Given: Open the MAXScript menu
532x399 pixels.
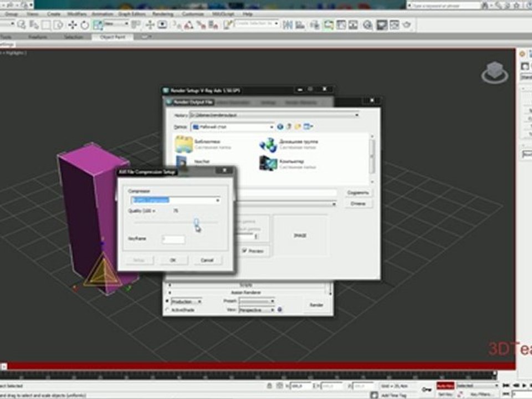Looking at the screenshot, I should pyautogui.click(x=223, y=14).
